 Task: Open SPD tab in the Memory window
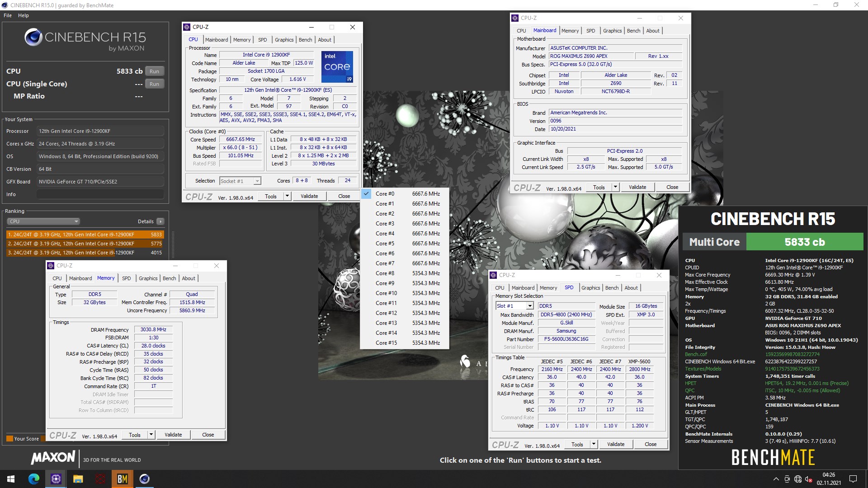point(126,278)
